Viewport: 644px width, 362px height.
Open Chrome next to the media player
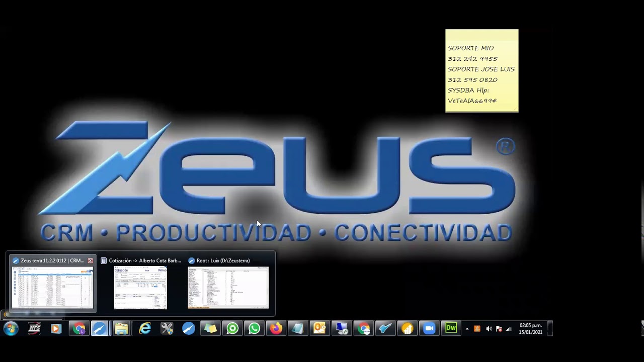coord(79,329)
